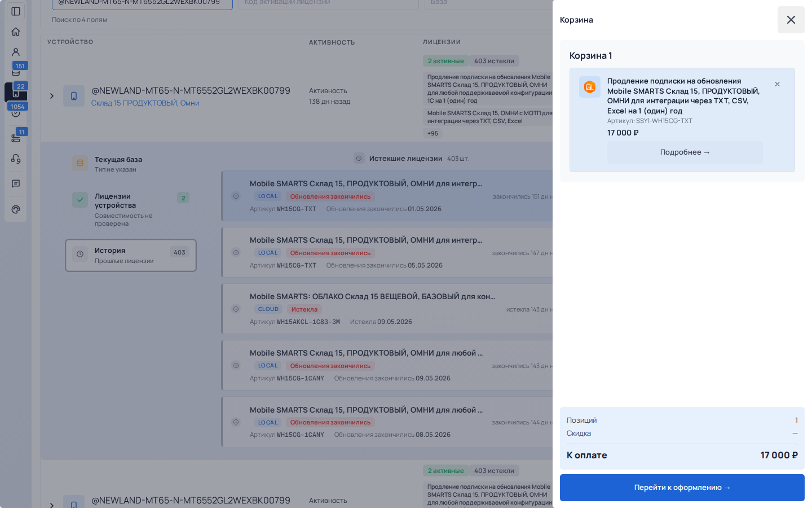Screen dimensions: 812x508
Task: Open the devices section with badge 22
Action: (x=16, y=92)
